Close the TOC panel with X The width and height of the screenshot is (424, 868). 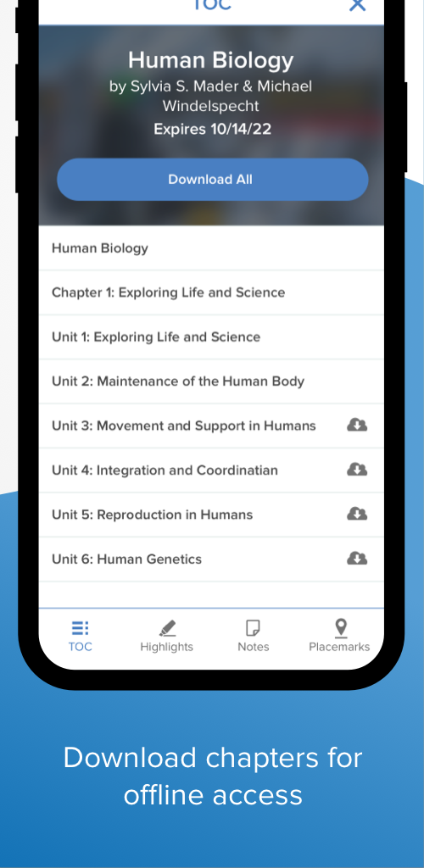pyautogui.click(x=358, y=6)
